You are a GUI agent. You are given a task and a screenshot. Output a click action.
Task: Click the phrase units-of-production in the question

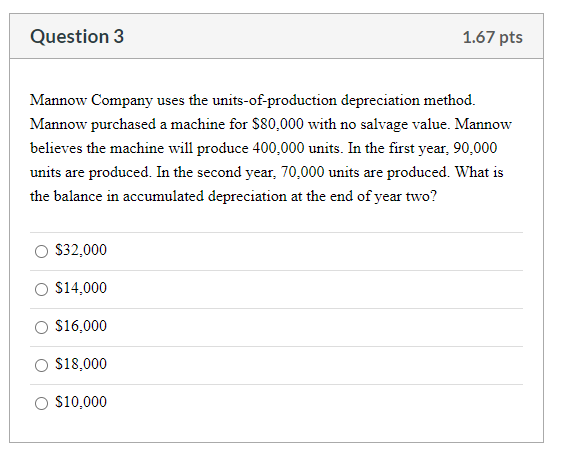275,100
